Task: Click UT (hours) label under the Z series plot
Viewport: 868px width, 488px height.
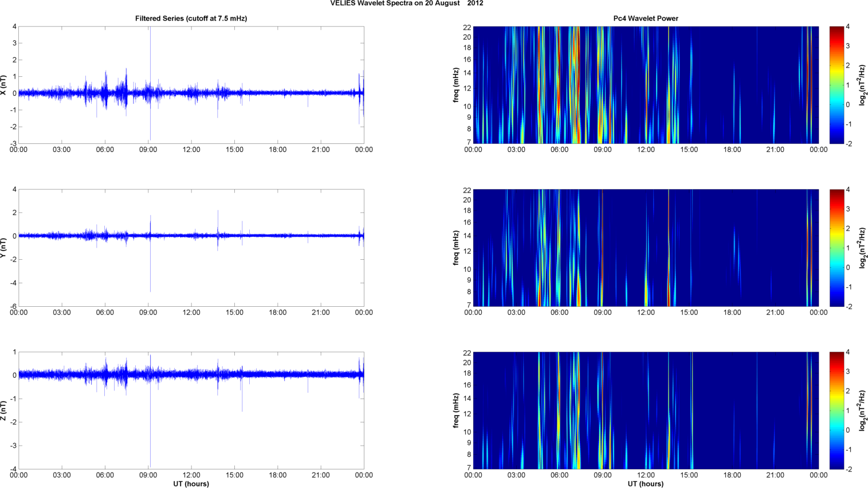Action: pos(191,483)
